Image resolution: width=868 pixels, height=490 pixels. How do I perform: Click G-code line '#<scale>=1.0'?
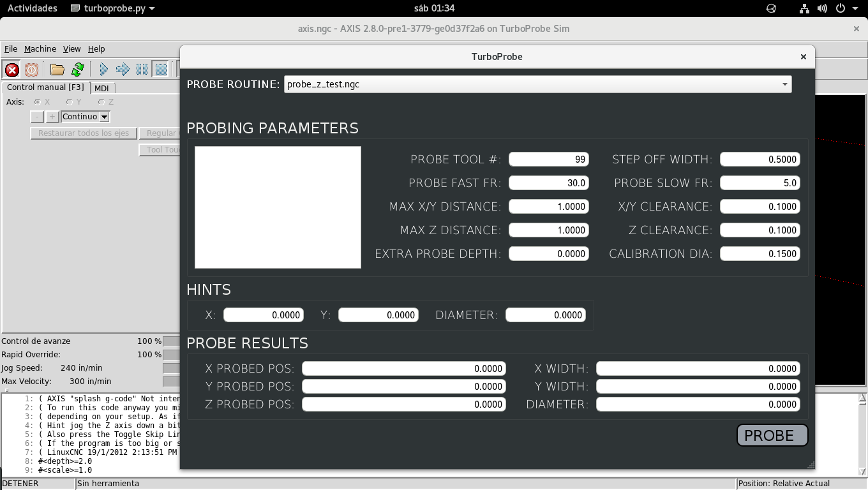click(65, 470)
